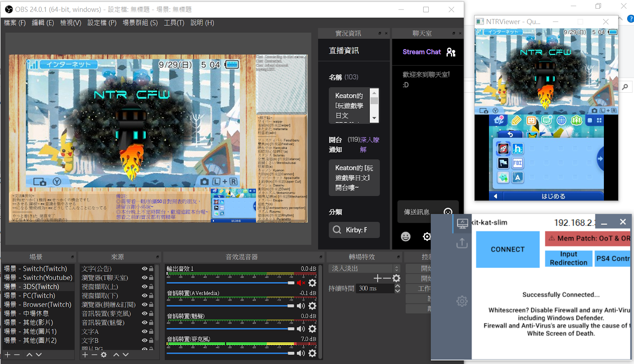Unlock the 文字(公告) source

(151, 269)
